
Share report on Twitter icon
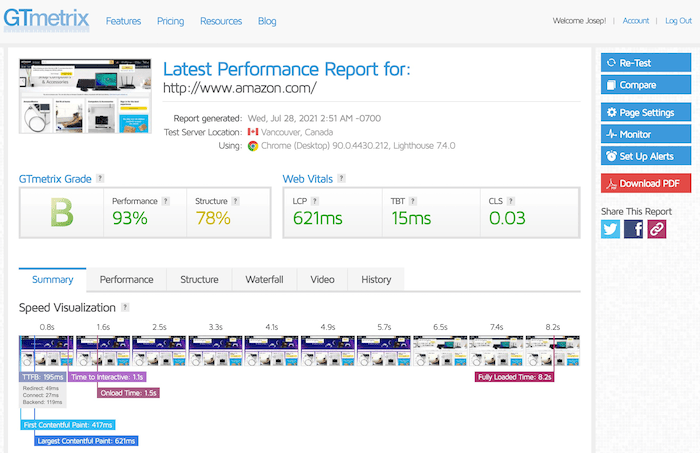pyautogui.click(x=610, y=229)
